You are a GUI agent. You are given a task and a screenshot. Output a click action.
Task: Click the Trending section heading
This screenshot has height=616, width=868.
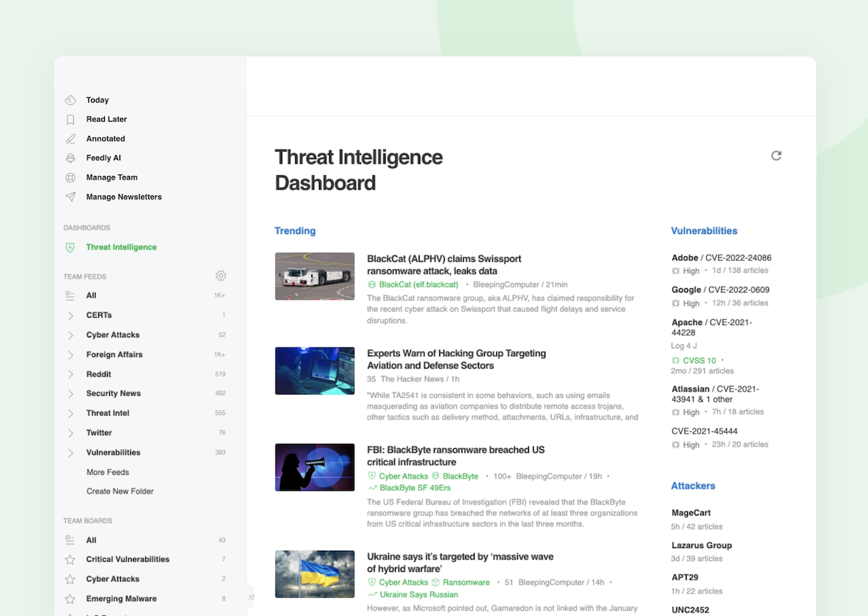click(295, 231)
